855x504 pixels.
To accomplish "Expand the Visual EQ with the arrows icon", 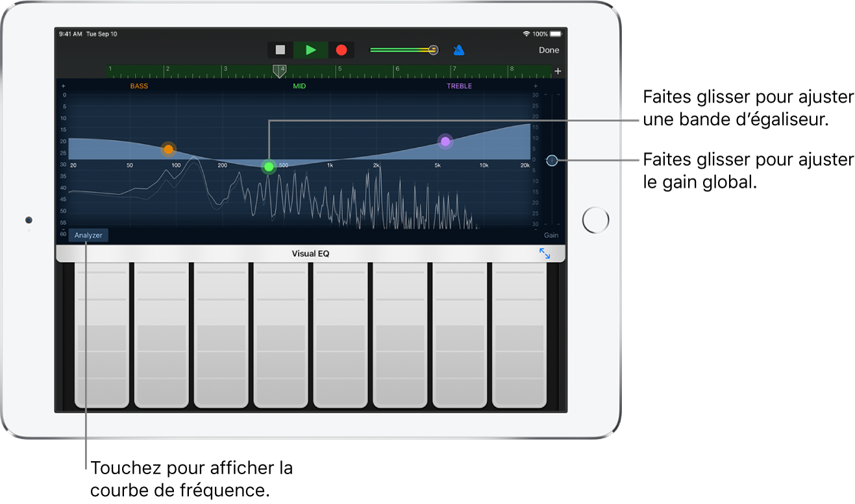I will click(x=545, y=254).
